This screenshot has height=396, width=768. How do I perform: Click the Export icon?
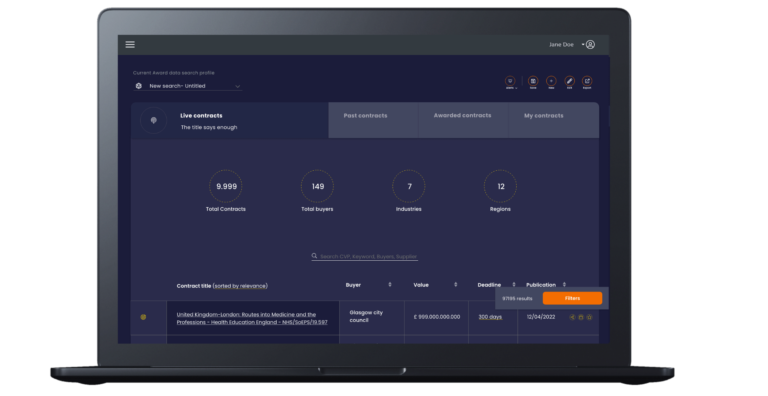(587, 81)
